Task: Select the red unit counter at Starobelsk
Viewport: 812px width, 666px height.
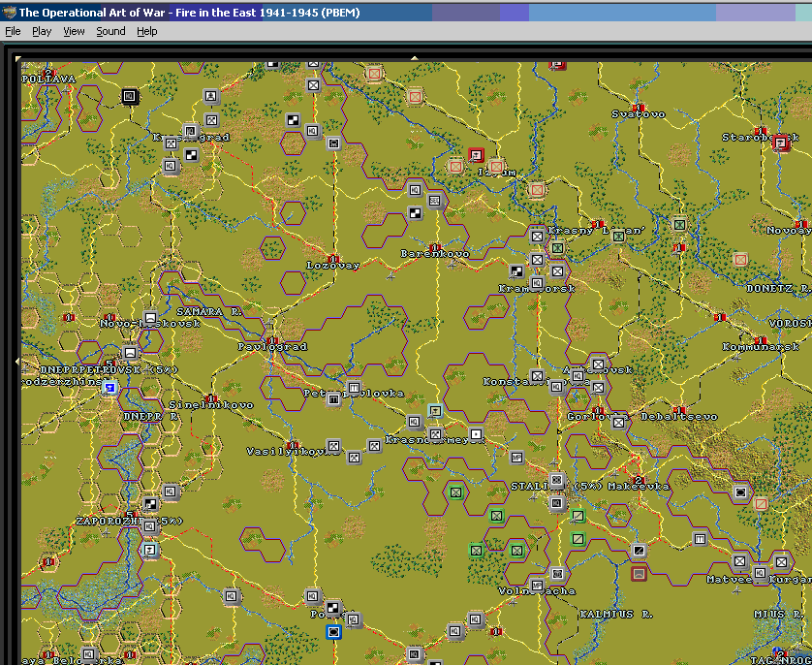Action: tap(780, 143)
